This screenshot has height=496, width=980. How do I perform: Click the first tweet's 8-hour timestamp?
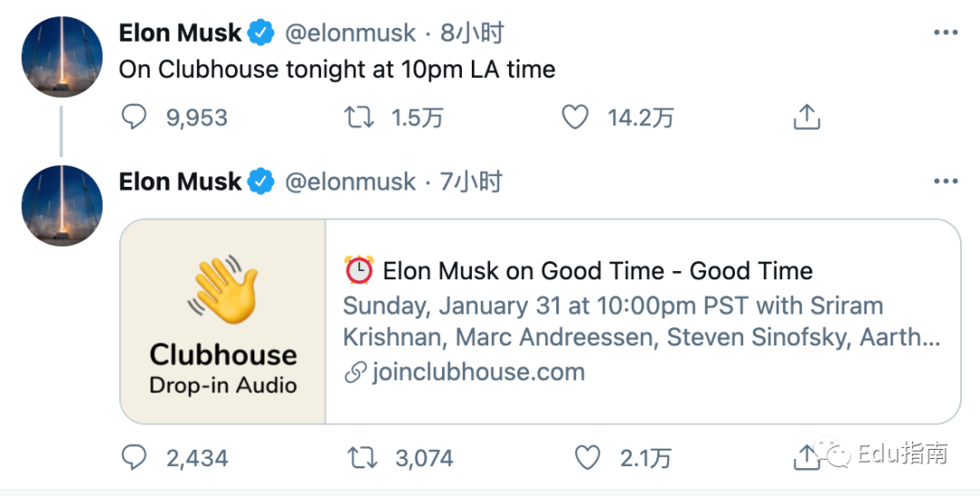pos(472,34)
